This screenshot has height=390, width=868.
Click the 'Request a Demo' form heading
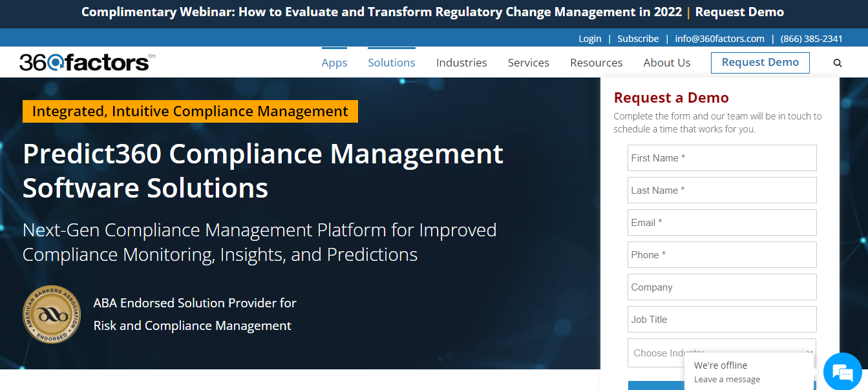tap(671, 97)
